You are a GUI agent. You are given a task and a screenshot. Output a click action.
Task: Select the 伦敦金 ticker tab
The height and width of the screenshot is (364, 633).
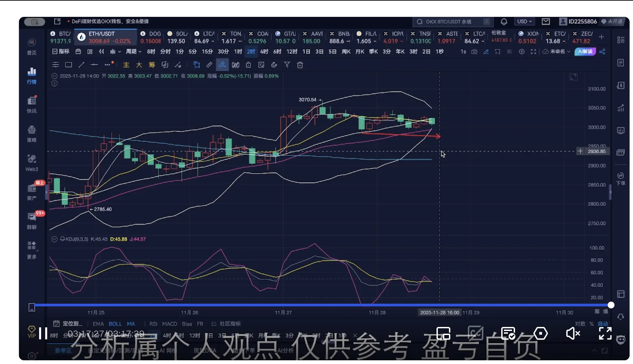tap(501, 36)
